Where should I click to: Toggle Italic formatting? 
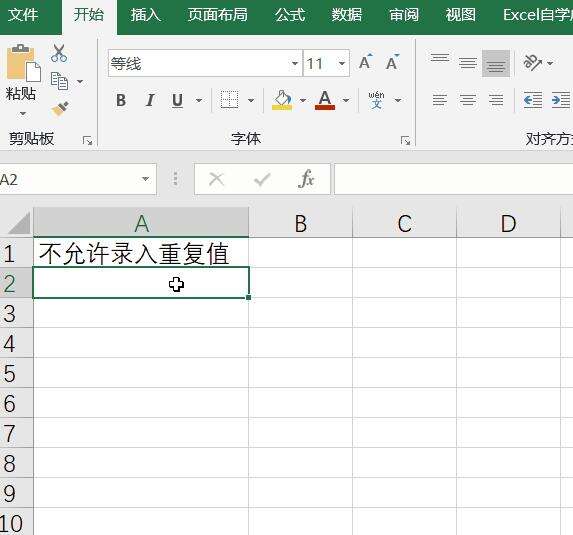[150, 100]
